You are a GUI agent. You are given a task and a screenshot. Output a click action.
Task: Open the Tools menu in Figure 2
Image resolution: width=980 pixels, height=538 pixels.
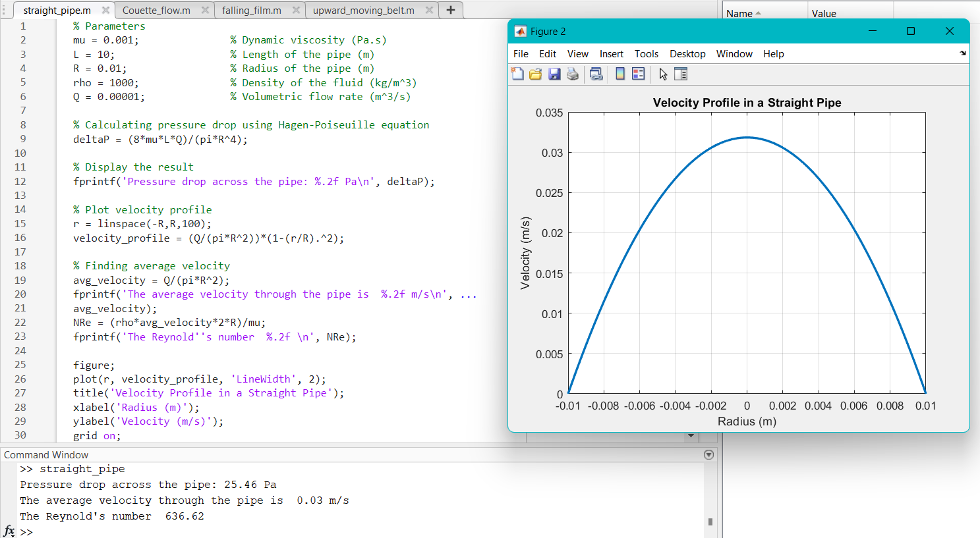647,54
